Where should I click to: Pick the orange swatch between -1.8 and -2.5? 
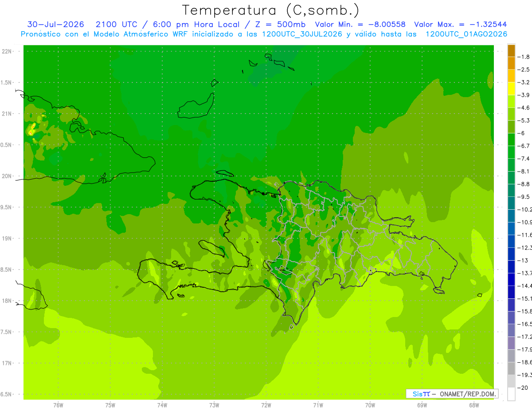coord(511,63)
